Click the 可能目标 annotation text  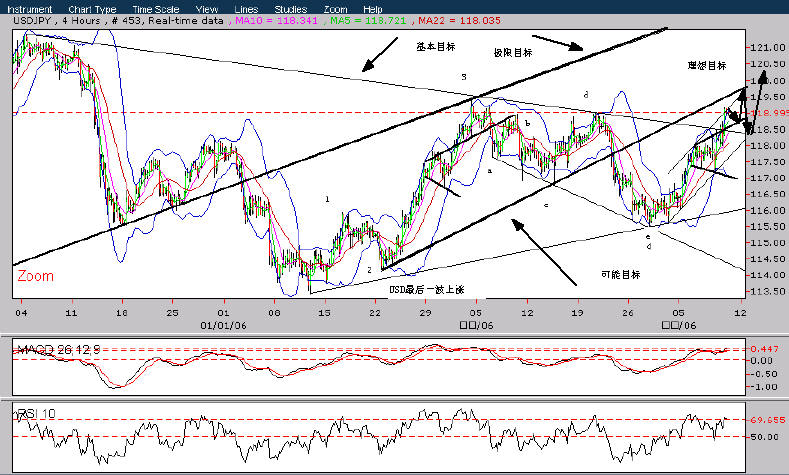click(620, 275)
